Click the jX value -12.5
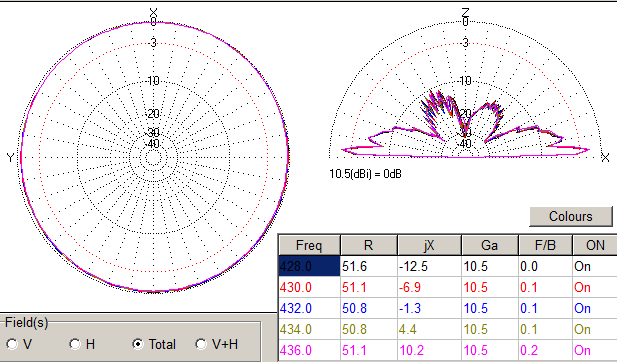617x362 pixels. [x=429, y=266]
